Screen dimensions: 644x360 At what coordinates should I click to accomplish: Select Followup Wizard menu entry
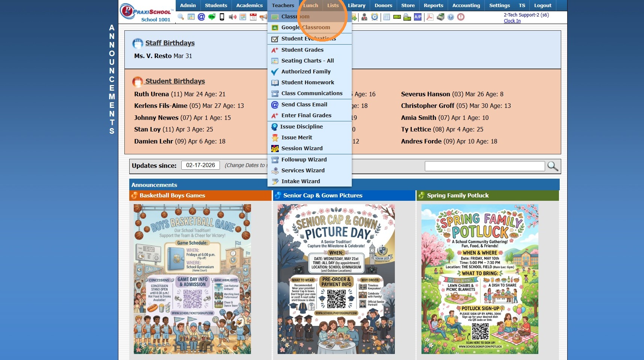(x=309, y=160)
